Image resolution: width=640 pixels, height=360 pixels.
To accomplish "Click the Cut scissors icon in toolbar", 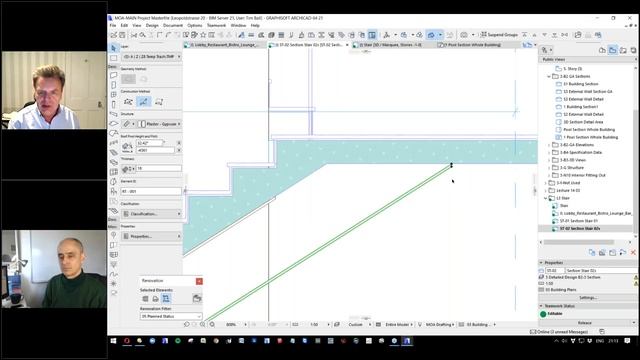I will [133, 35].
